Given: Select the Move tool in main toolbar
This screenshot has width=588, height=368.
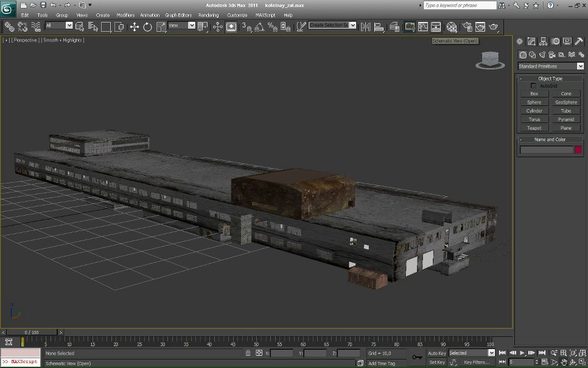Looking at the screenshot, I should coord(135,27).
